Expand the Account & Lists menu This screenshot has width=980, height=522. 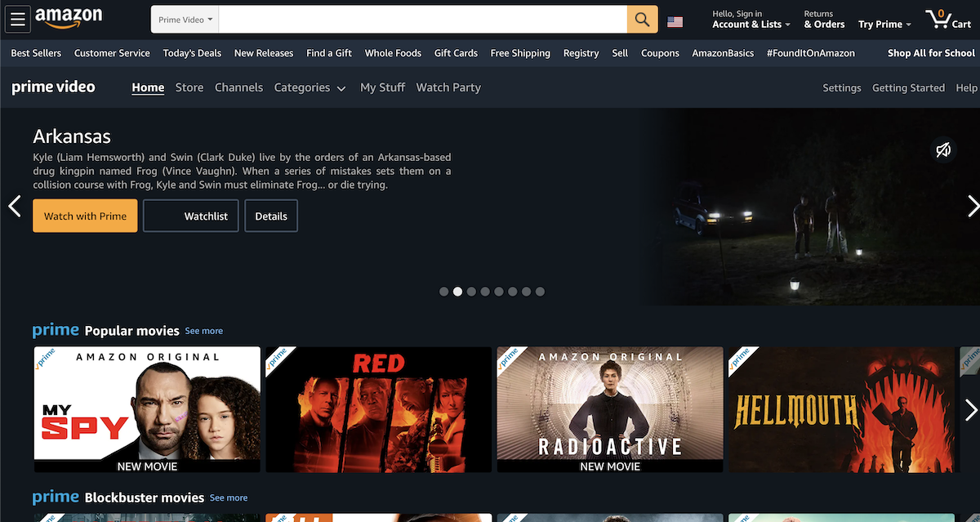pos(751,20)
